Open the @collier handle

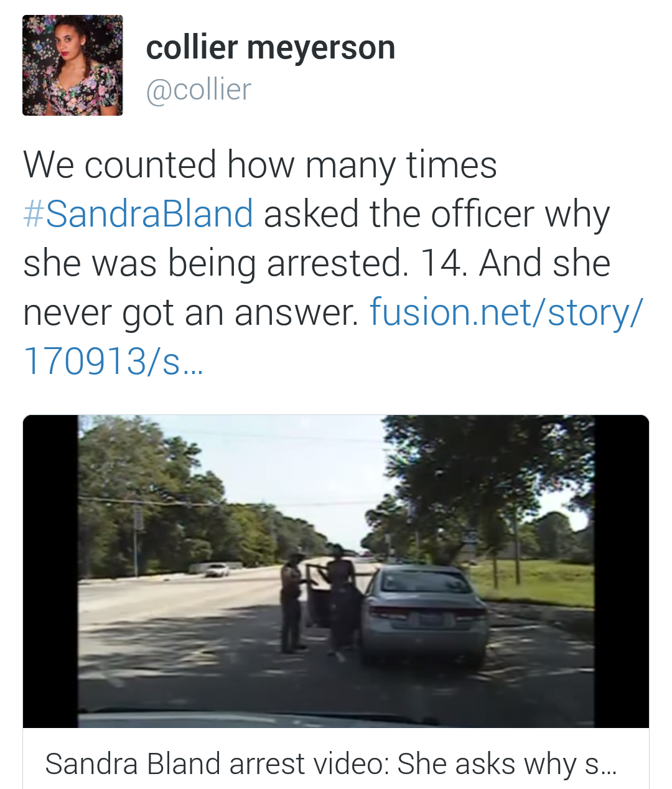coord(198,90)
